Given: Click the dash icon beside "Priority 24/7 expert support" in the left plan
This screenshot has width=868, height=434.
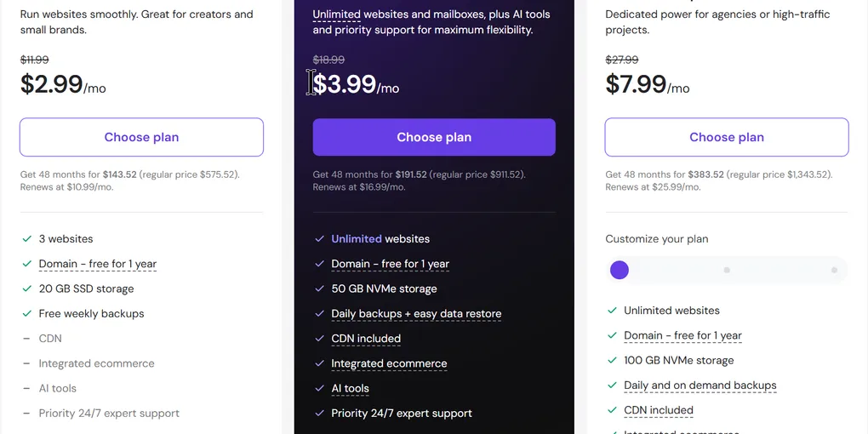Looking at the screenshot, I should pyautogui.click(x=26, y=414).
